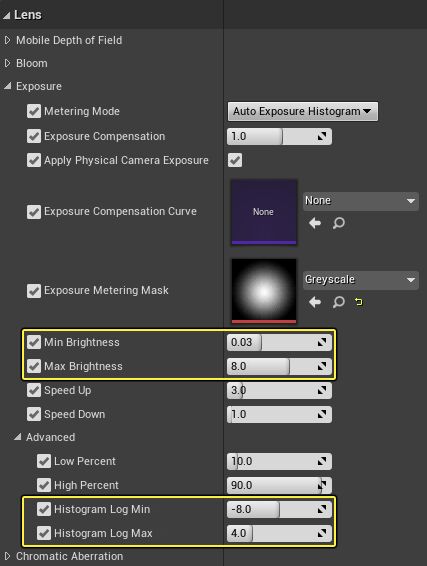Click the Speed Down label
Viewport: 427px width, 566px height.
pos(74,414)
